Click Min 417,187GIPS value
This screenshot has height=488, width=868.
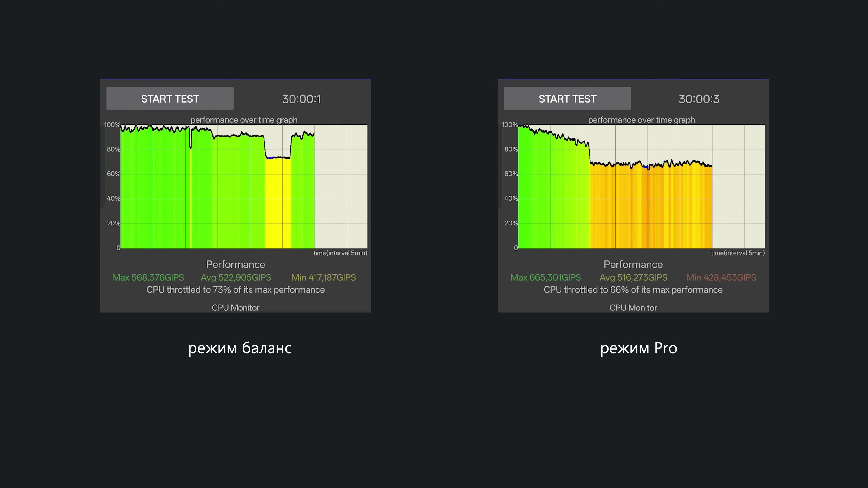click(x=323, y=277)
